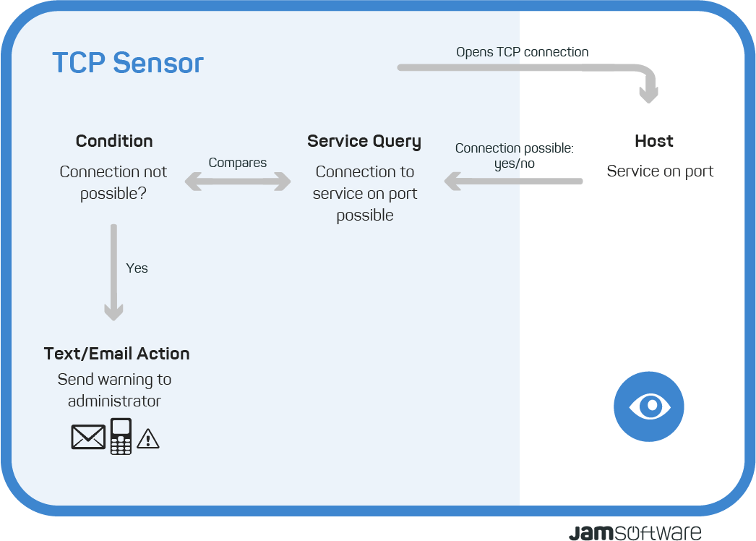Click the downward Yes arrow

[113, 272]
